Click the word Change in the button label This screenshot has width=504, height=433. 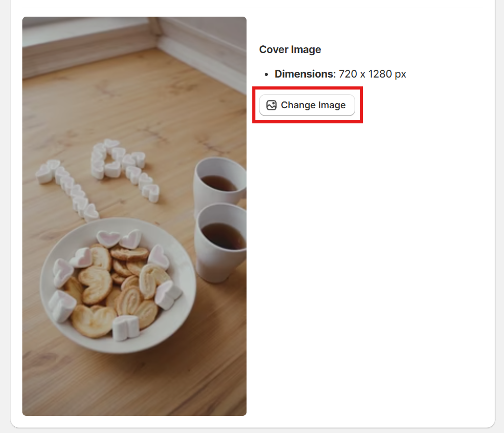point(298,105)
